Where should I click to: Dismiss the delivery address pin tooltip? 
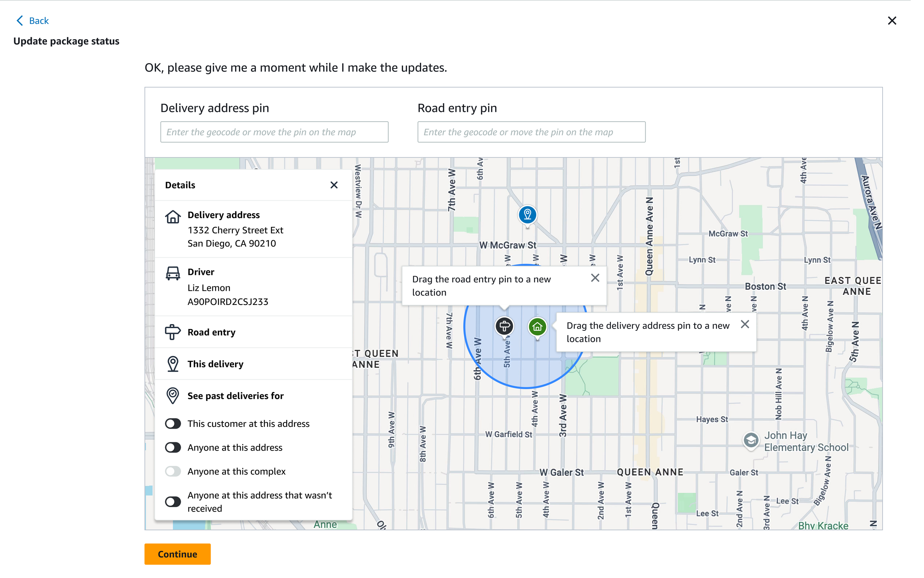[x=744, y=324]
